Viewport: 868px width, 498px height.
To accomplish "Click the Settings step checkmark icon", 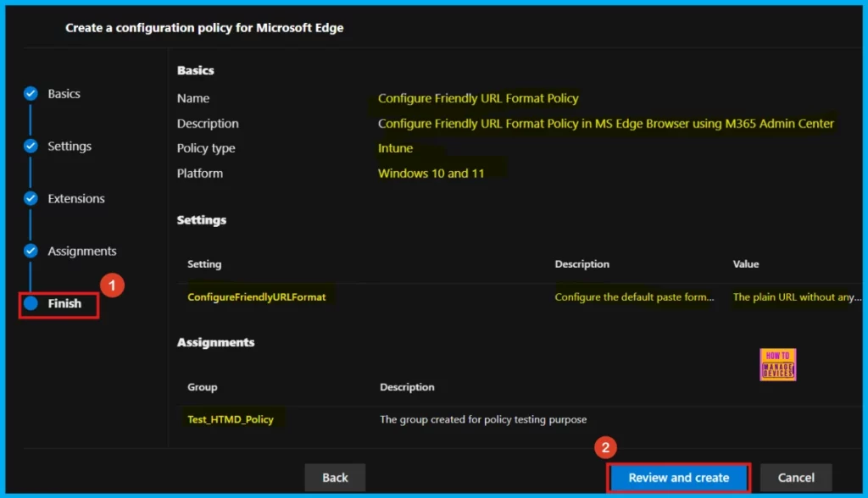I will coord(31,146).
